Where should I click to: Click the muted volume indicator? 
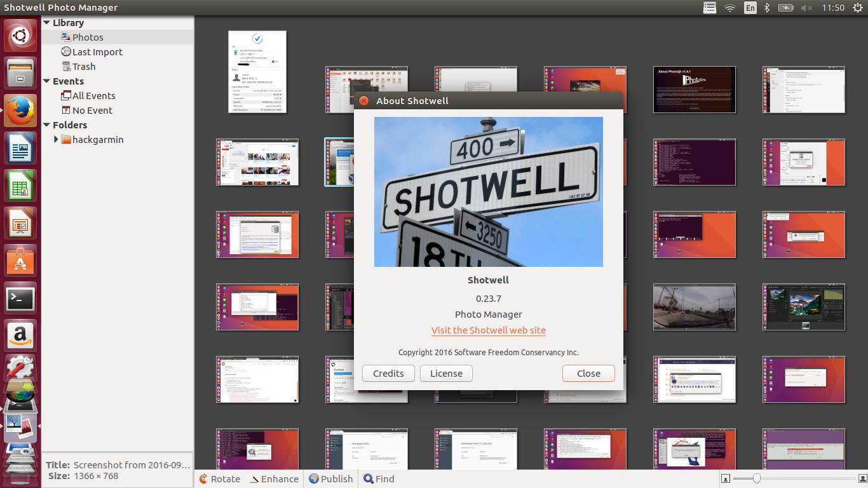click(x=806, y=8)
